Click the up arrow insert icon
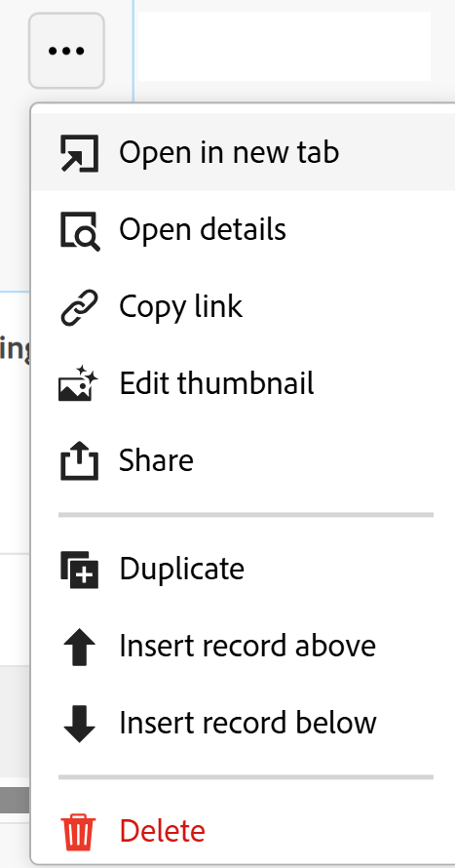This screenshot has height=868, width=455. [80, 646]
